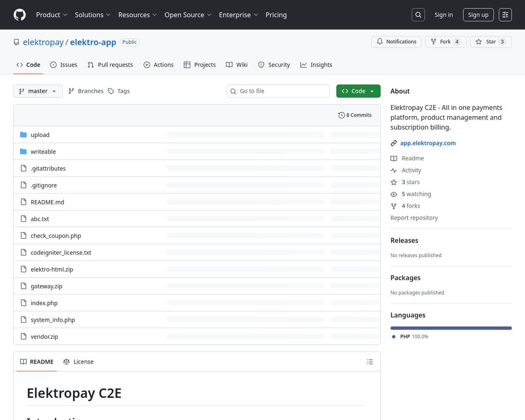The height and width of the screenshot is (420, 525).
Task: View the 8 Commits history
Action: [355, 115]
